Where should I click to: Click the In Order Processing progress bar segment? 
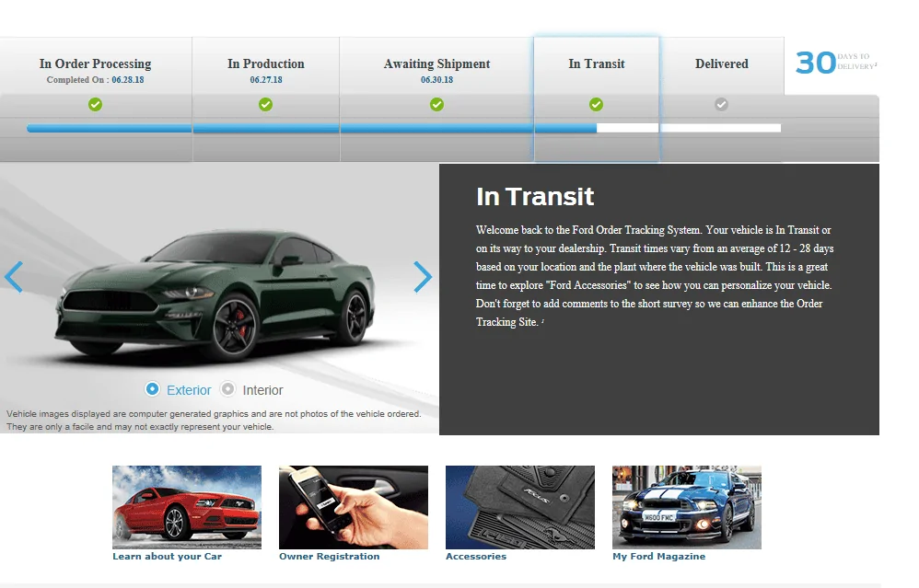109,128
